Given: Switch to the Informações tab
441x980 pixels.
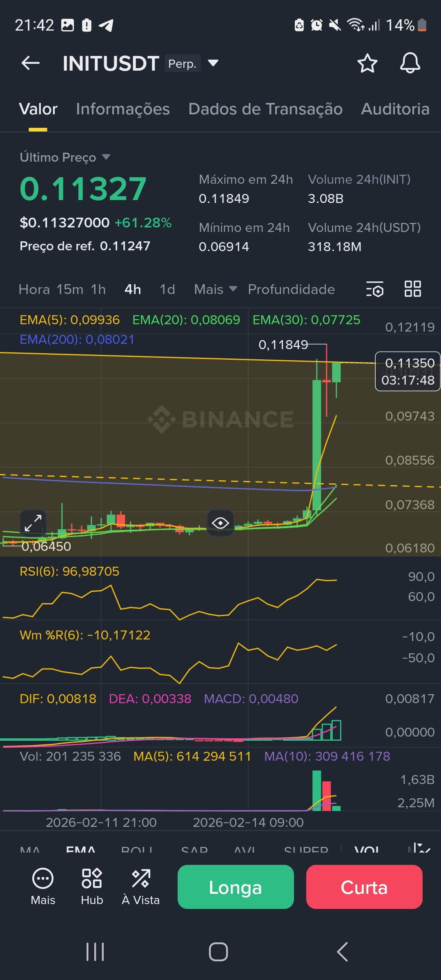Looking at the screenshot, I should coord(123,109).
